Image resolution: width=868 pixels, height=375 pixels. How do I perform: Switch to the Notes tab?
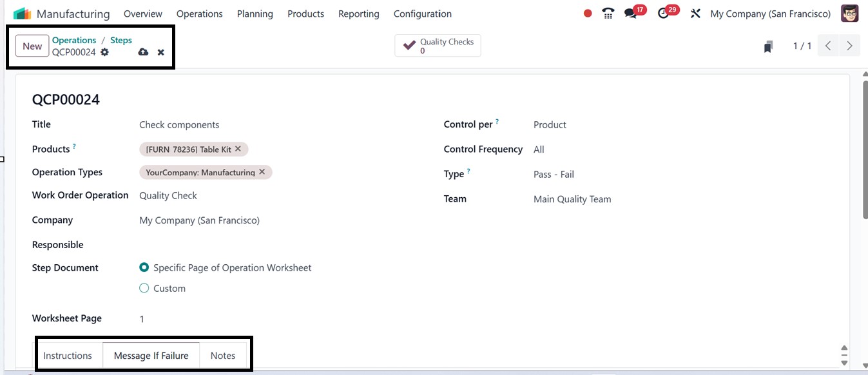click(223, 356)
